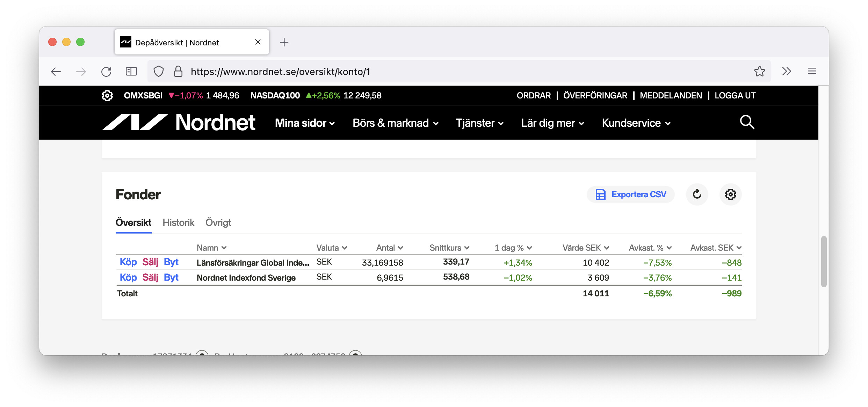Open Fonder table settings gear
The image size is (868, 407).
tap(730, 194)
